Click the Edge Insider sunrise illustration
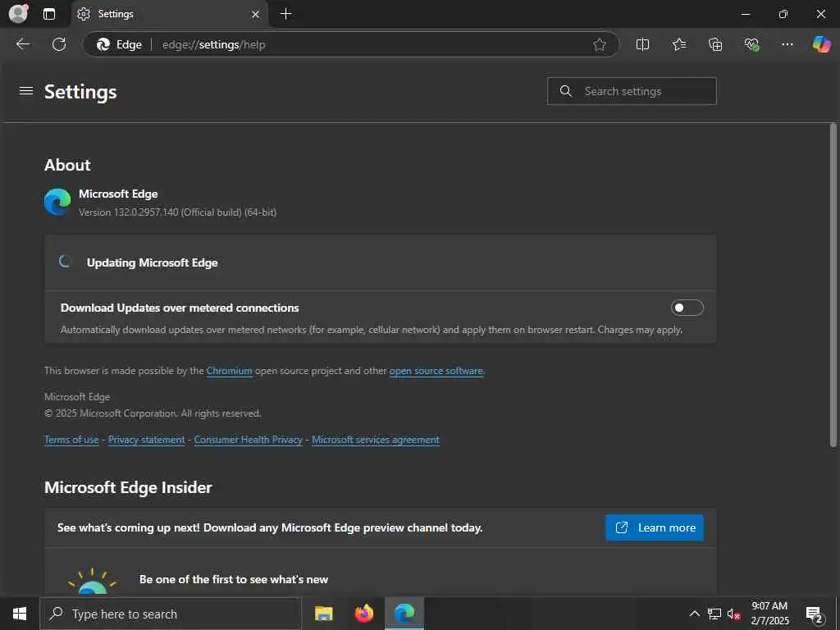Viewport: 840px width, 630px height. click(92, 581)
